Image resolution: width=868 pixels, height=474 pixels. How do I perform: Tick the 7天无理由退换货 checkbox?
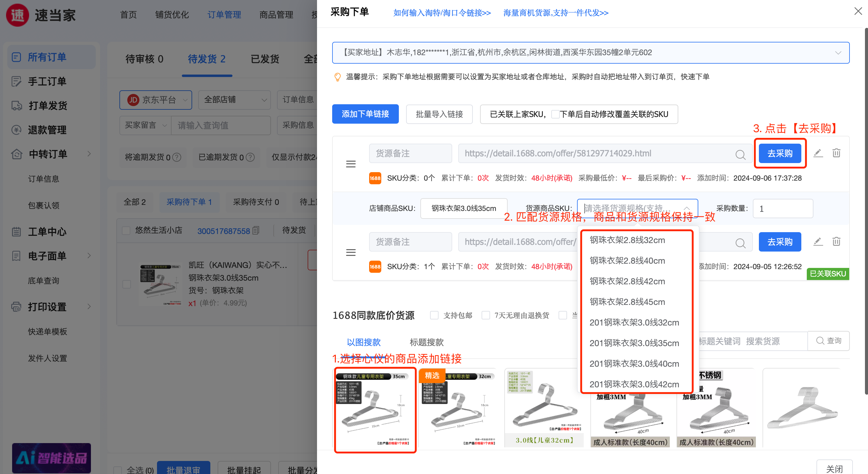486,315
